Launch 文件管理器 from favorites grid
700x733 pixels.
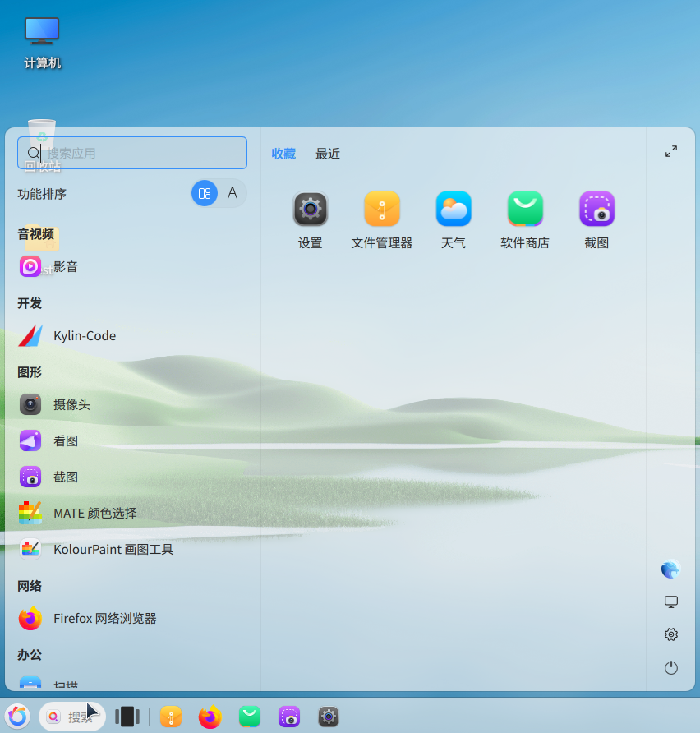click(x=382, y=219)
